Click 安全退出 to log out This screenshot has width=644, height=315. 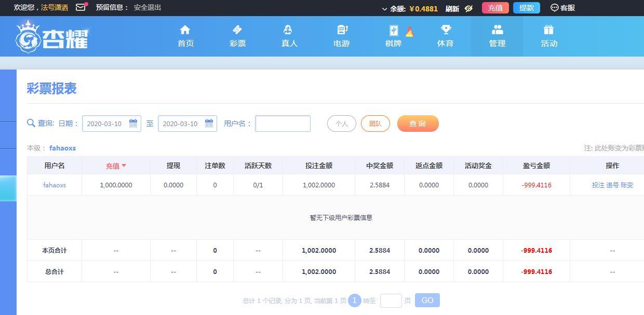click(147, 7)
